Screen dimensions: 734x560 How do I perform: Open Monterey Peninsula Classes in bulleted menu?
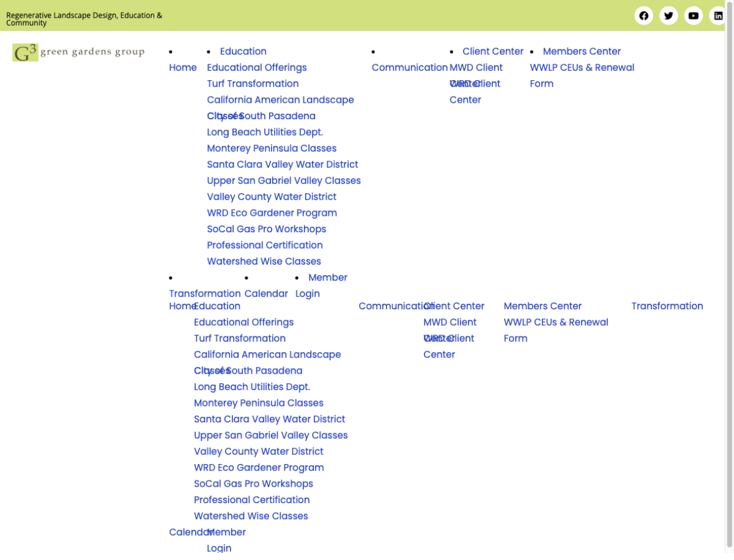point(272,149)
